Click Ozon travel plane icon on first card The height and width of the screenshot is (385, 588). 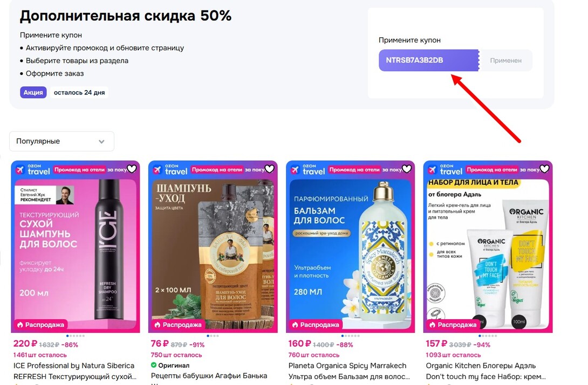tap(20, 170)
